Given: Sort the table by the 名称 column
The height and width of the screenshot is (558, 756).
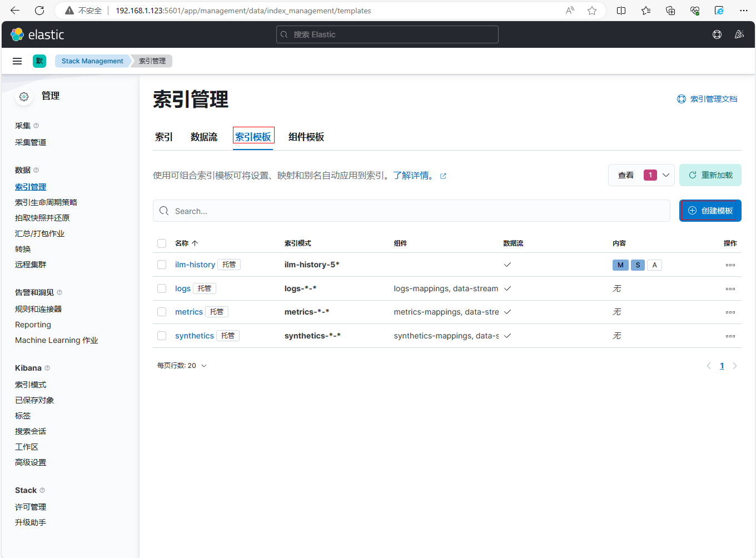Looking at the screenshot, I should click(x=186, y=243).
